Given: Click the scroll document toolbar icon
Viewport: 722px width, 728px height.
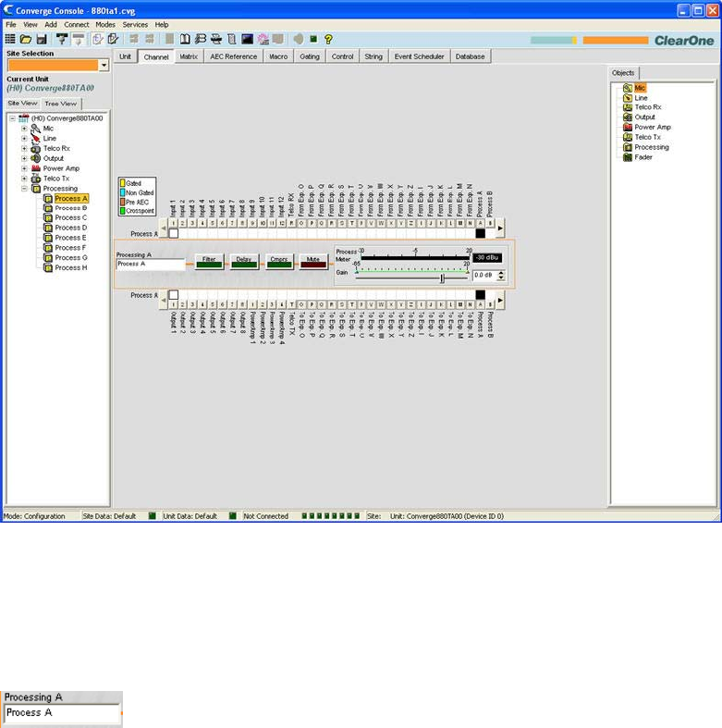Looking at the screenshot, I should click(x=232, y=39).
